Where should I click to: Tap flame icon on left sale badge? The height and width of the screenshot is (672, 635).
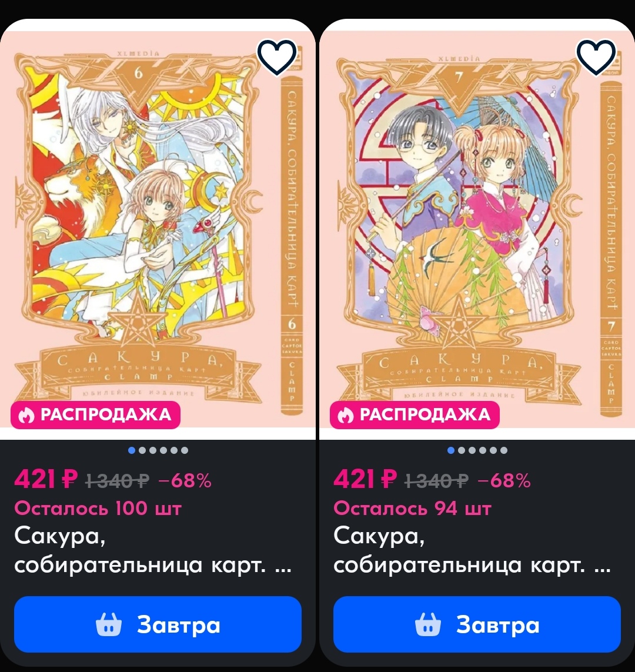(26, 415)
